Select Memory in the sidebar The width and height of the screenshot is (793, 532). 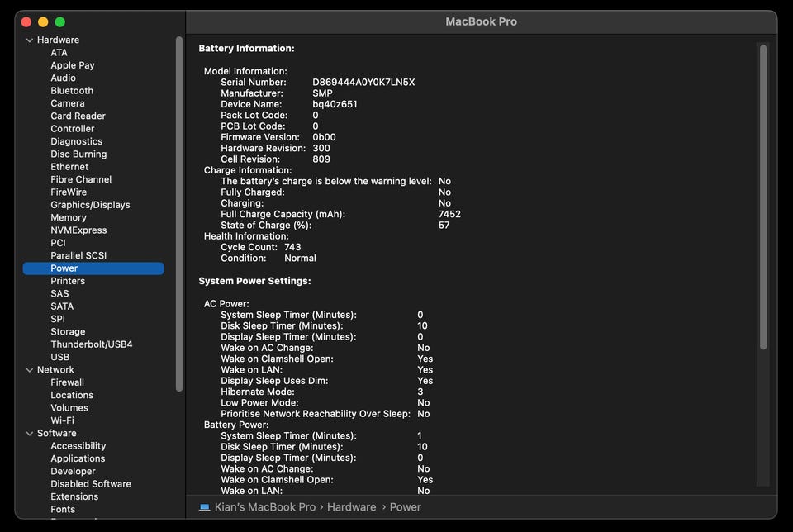[69, 217]
